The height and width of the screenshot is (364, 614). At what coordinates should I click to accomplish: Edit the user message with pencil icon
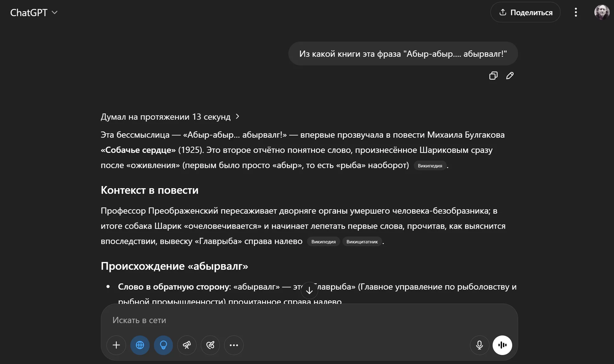click(510, 76)
